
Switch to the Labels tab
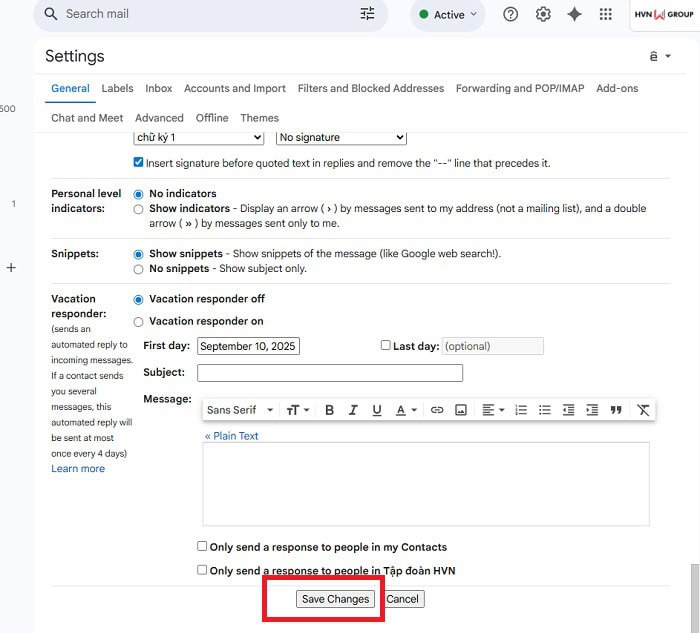pos(117,88)
